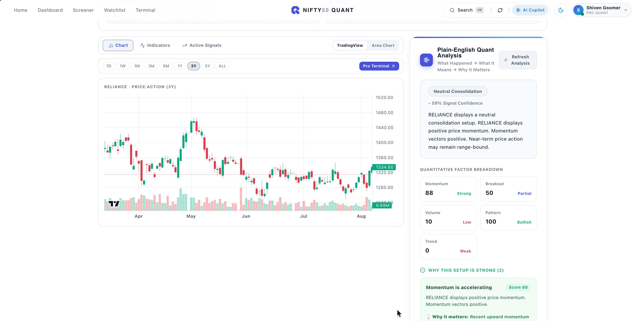Expand the Shiven Goomer account menu
644x321 pixels.
[x=601, y=10]
